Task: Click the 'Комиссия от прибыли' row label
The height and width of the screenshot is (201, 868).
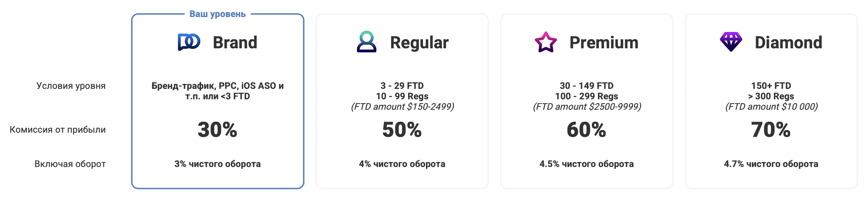Action: (x=58, y=130)
